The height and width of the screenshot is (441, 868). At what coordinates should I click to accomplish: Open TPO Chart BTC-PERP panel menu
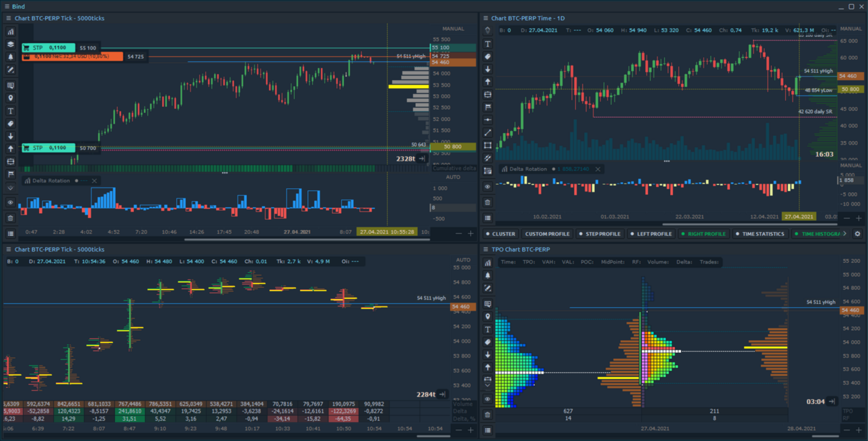tap(484, 249)
